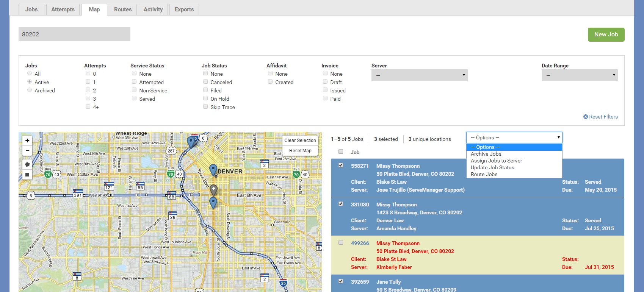
Task: Open the Server filter dropdown
Action: 419,75
